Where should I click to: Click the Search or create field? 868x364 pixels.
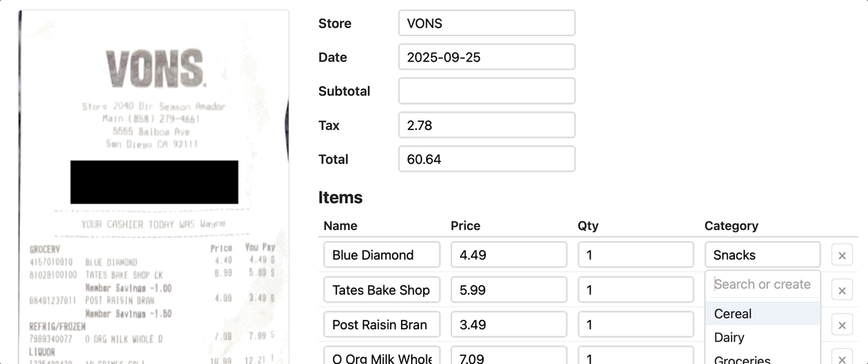coord(762,284)
